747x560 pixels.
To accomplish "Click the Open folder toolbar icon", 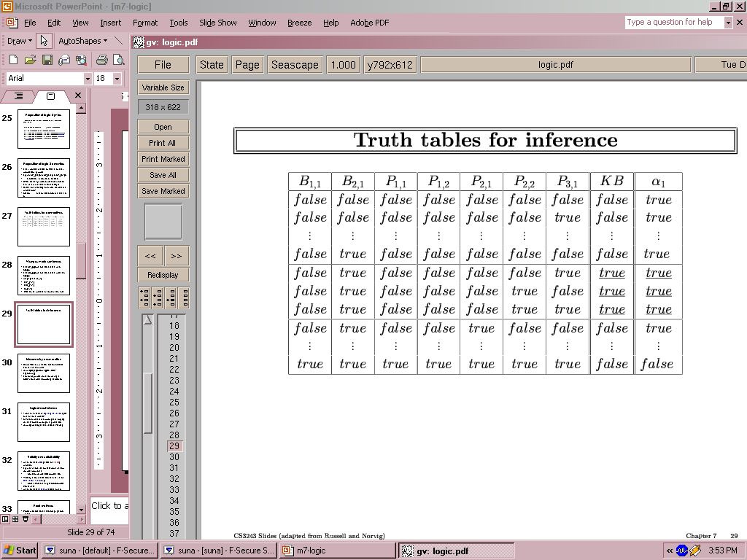I will point(30,60).
